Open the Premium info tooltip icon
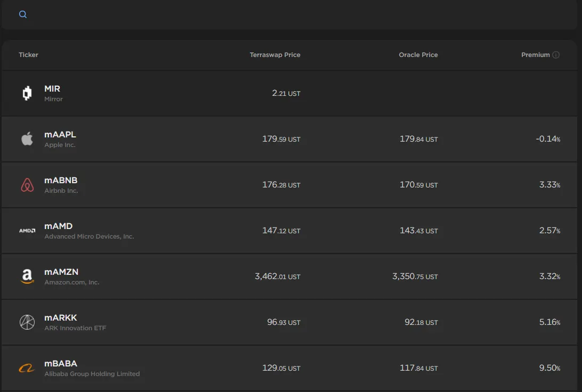Screen dimensions: 582x392 coord(556,55)
